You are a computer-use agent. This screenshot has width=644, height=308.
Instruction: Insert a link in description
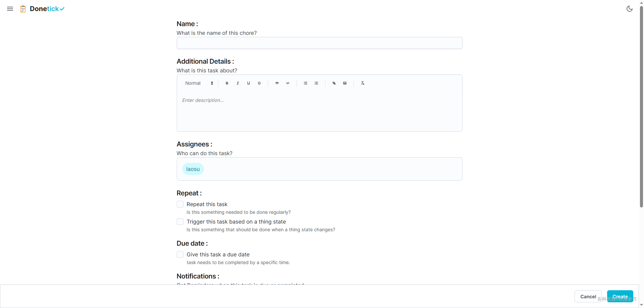pyautogui.click(x=334, y=83)
